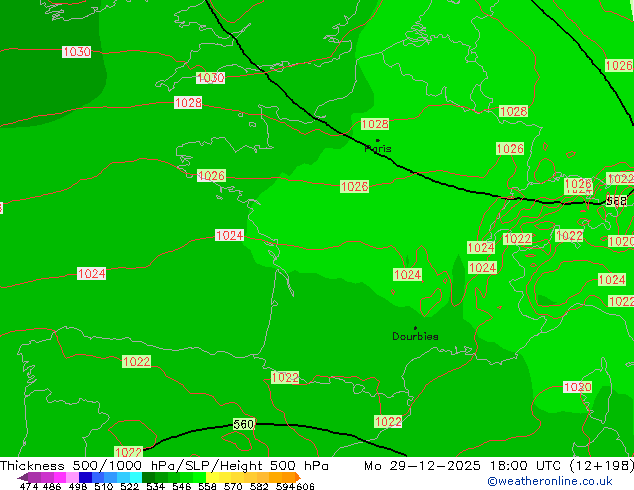Click the 1022 label over northwestern Spain
This screenshot has height=490, width=634.
coord(136,361)
